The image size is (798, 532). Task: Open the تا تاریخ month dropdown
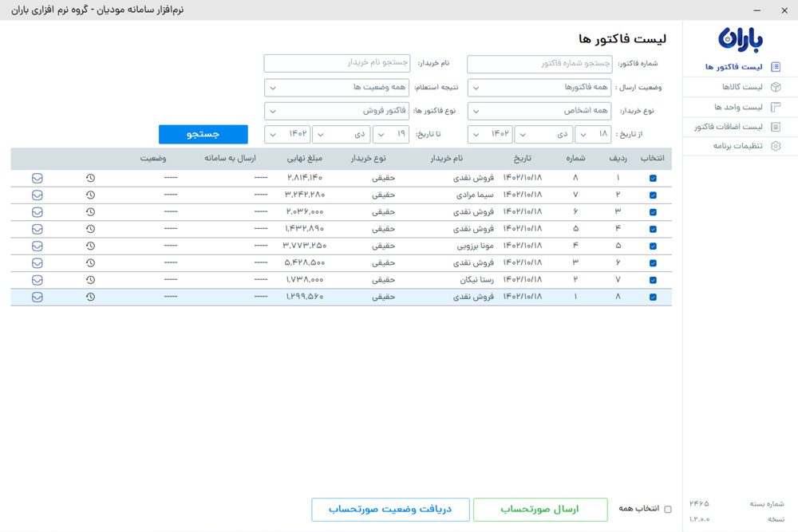point(342,134)
